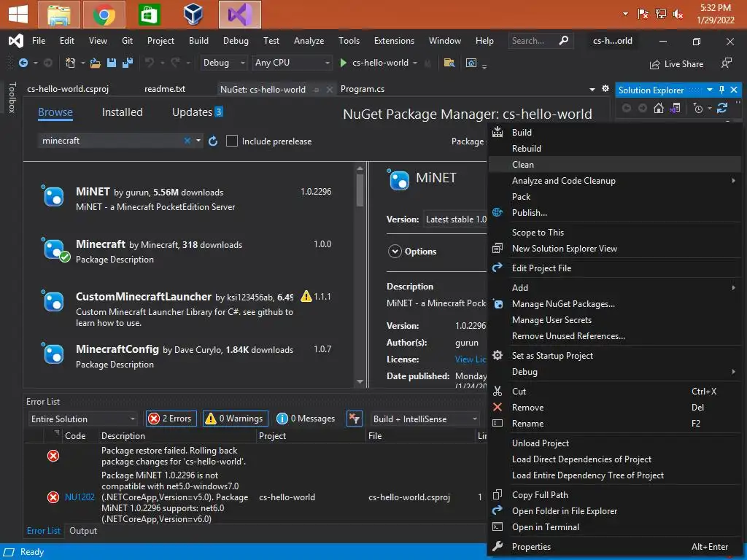This screenshot has width=747, height=560.
Task: Click the Sync/refresh icon in Solution Explorer
Action: [722, 109]
